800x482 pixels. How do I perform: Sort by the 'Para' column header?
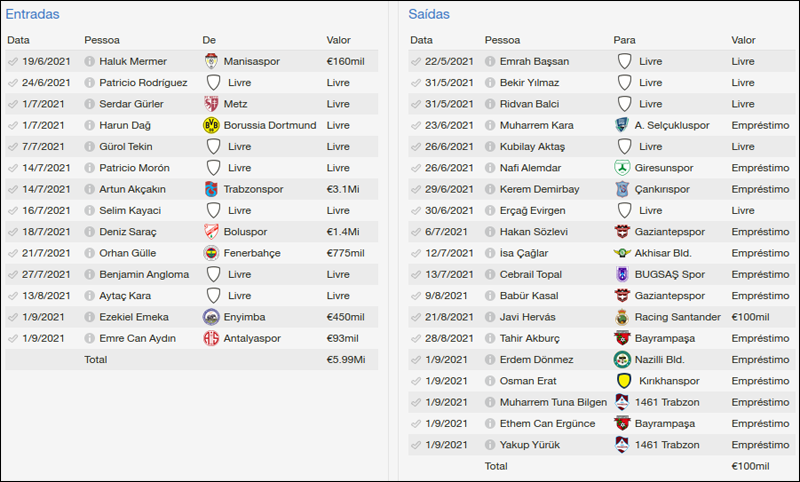[624, 40]
